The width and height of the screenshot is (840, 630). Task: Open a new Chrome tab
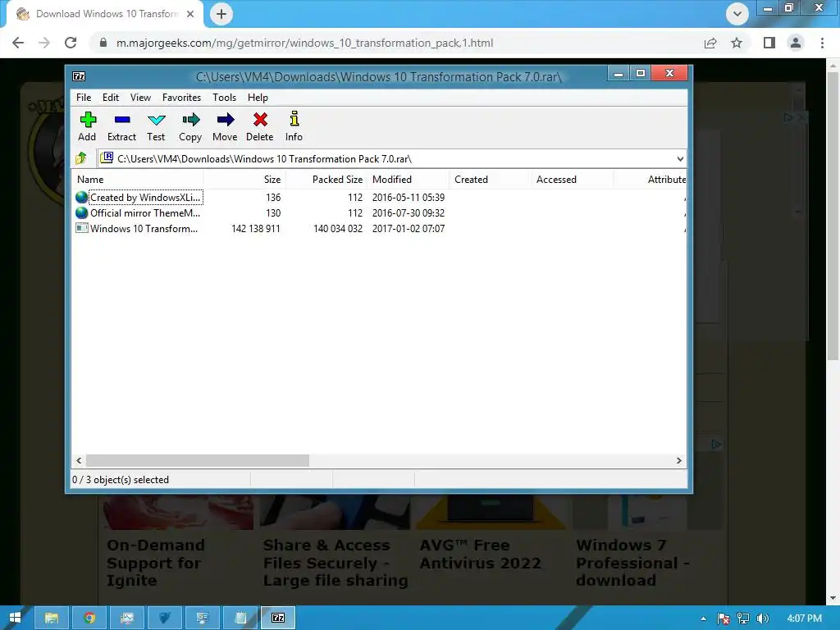[221, 15]
